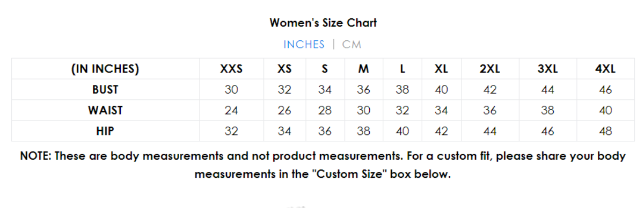The width and height of the screenshot is (644, 215).
Task: Click the M size column header
Action: click(363, 69)
